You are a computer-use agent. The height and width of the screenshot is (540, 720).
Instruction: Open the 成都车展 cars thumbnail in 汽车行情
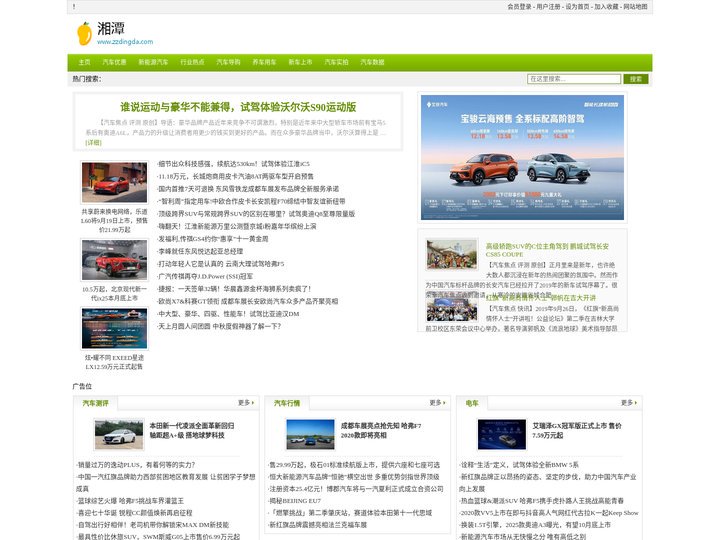click(310, 434)
